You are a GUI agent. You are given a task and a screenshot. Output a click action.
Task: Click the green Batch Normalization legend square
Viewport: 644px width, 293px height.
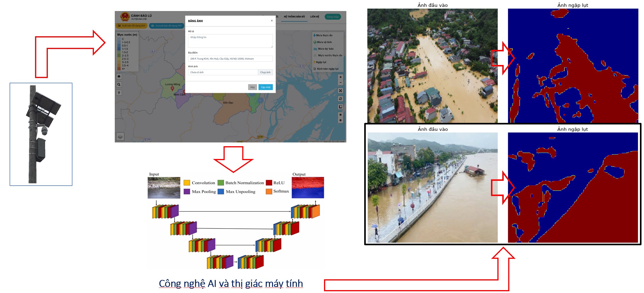point(221,183)
